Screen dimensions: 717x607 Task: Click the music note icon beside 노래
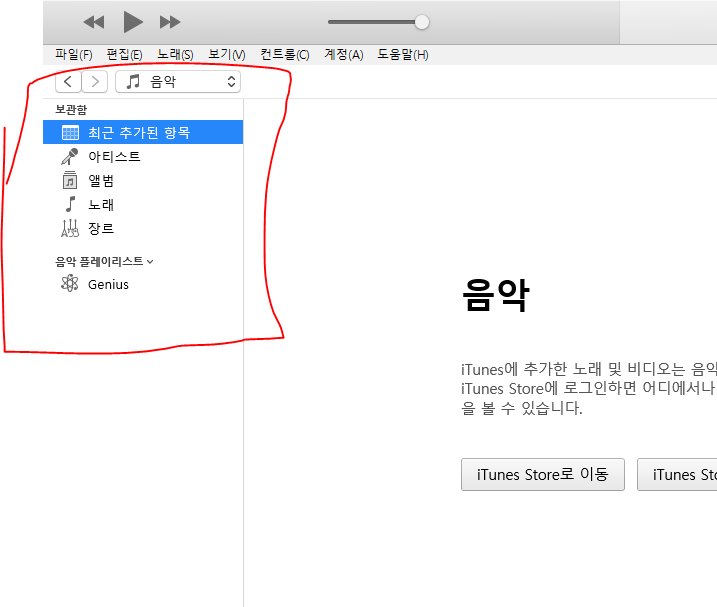(70, 204)
